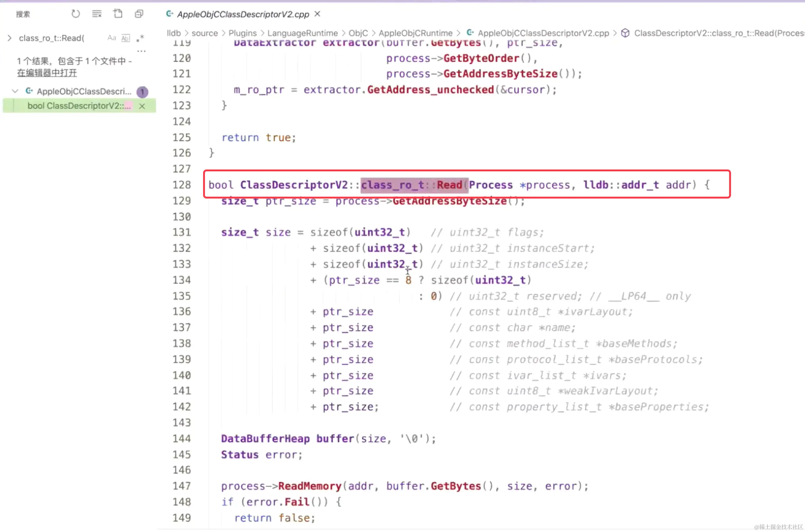The height and width of the screenshot is (532, 805).
Task: Select the bool ClassDescriptorV2 match row
Action: [80, 106]
